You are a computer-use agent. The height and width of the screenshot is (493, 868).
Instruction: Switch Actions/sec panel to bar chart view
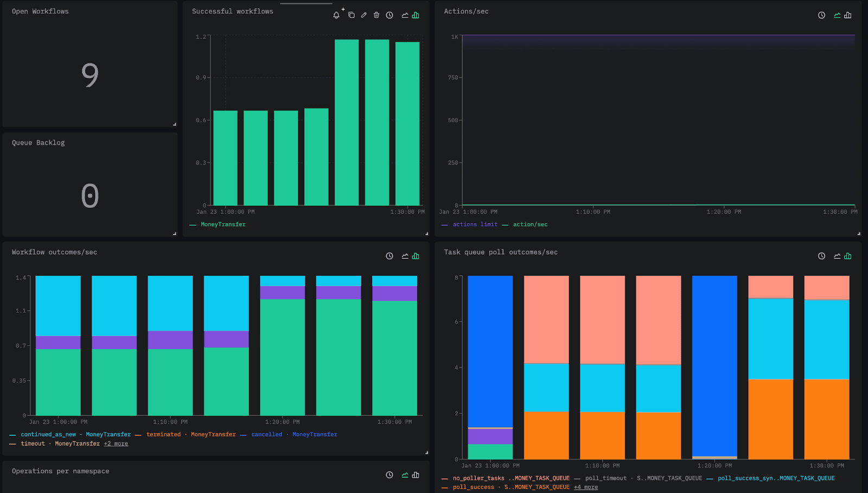(847, 15)
